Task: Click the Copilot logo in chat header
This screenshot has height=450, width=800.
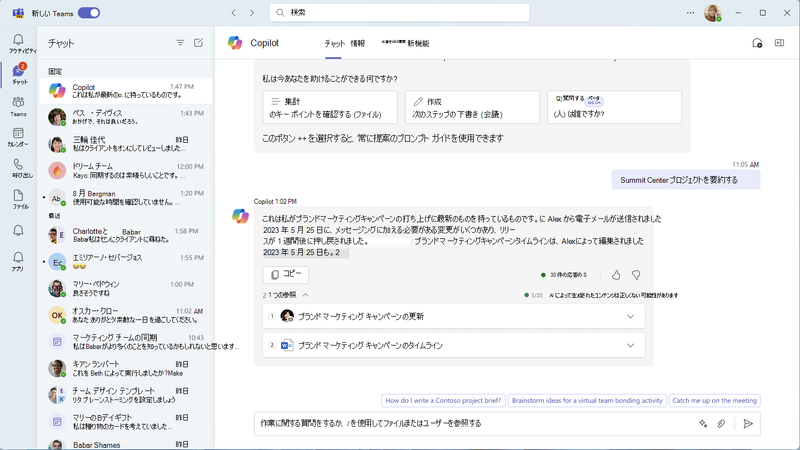Action: tap(235, 43)
